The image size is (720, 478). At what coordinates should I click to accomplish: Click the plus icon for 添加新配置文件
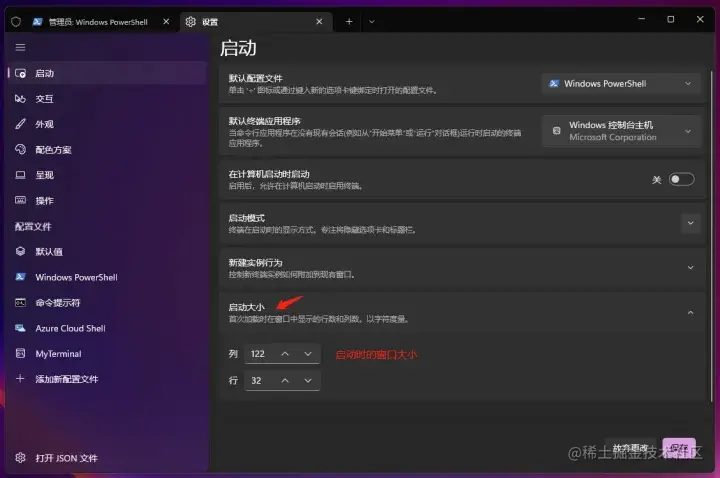pyautogui.click(x=20, y=378)
